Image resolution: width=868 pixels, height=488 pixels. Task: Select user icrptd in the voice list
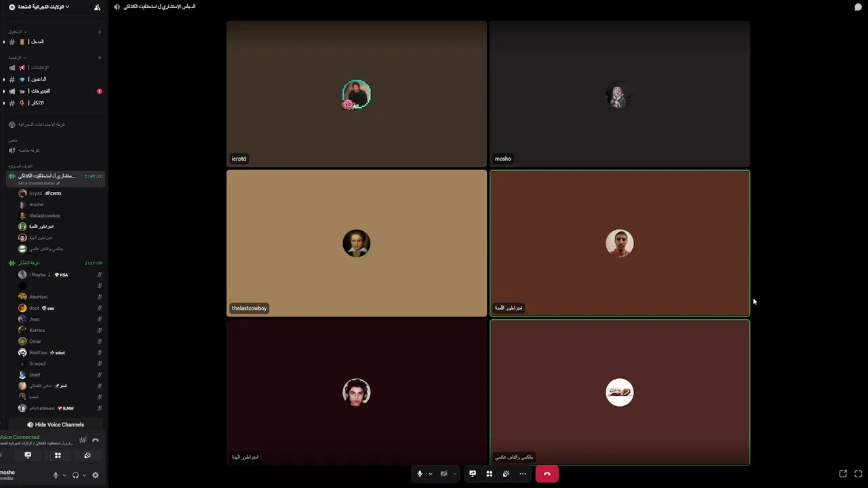[60, 193]
